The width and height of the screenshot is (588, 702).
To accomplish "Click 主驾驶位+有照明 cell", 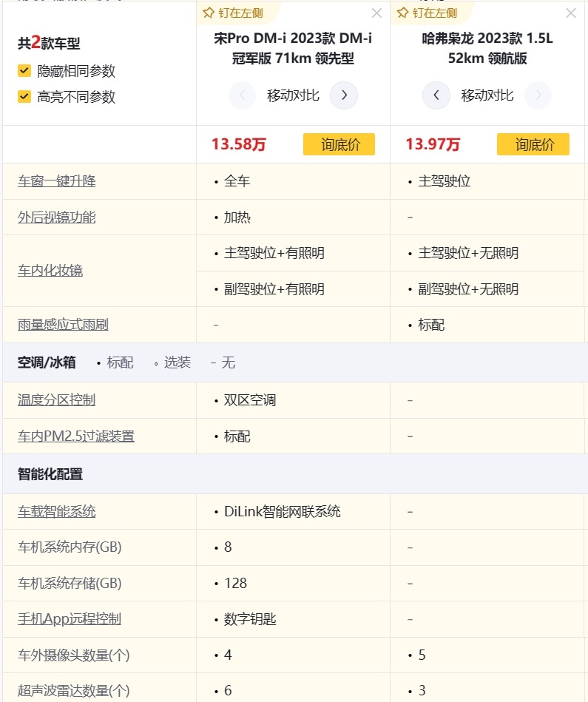I will point(274,253).
